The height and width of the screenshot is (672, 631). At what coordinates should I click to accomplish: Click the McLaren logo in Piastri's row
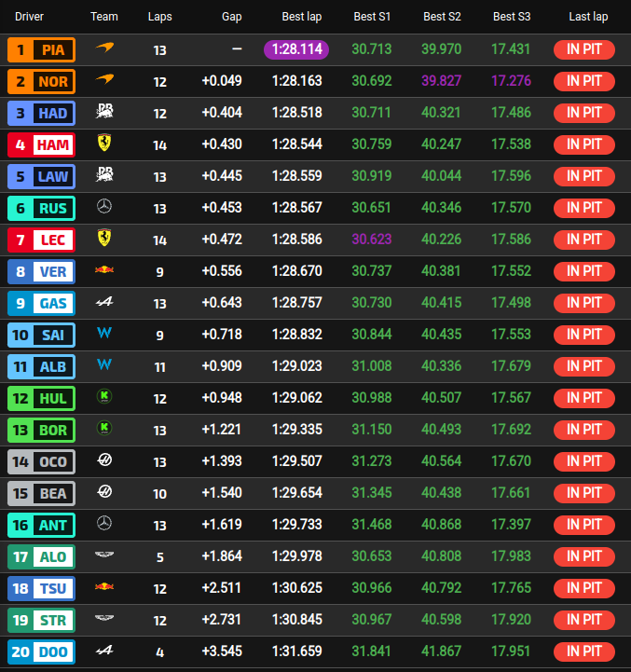(x=104, y=48)
